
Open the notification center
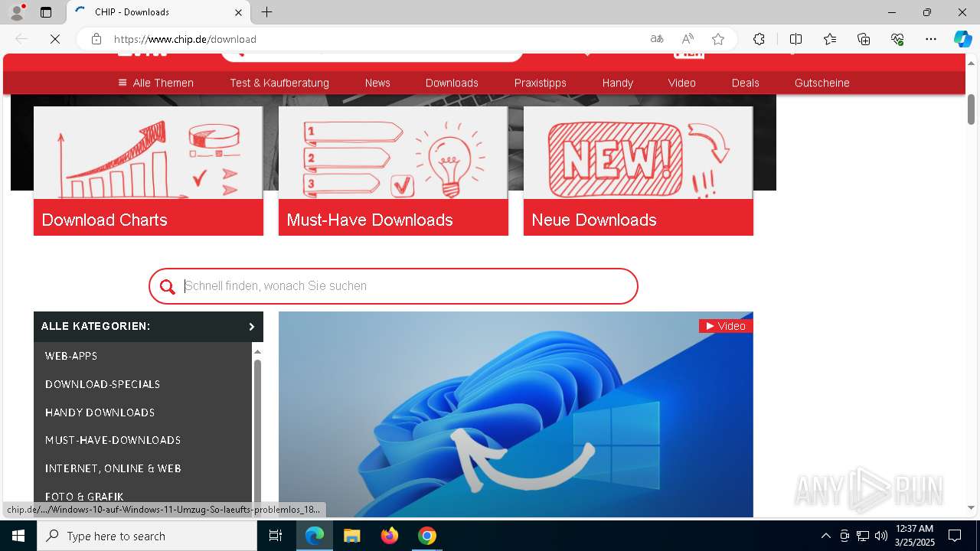click(x=955, y=536)
